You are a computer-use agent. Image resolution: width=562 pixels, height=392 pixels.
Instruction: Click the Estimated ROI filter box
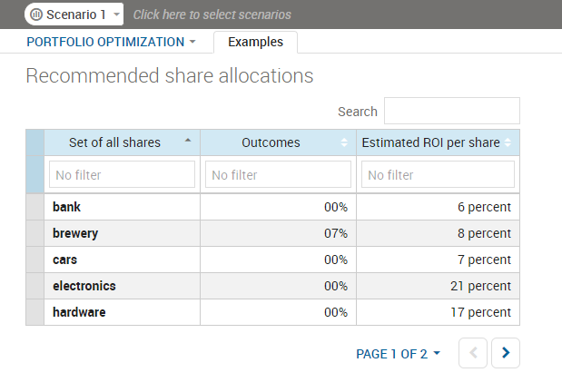(x=438, y=174)
